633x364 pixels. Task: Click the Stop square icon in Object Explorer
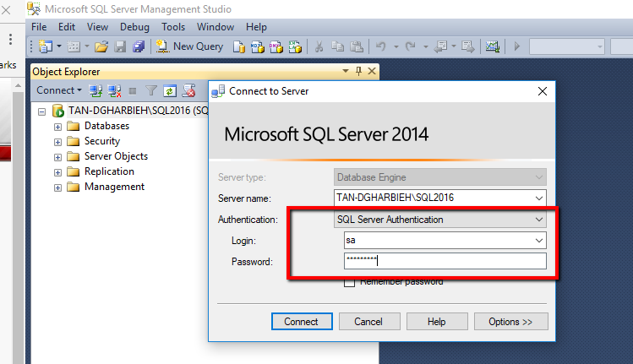(x=133, y=91)
